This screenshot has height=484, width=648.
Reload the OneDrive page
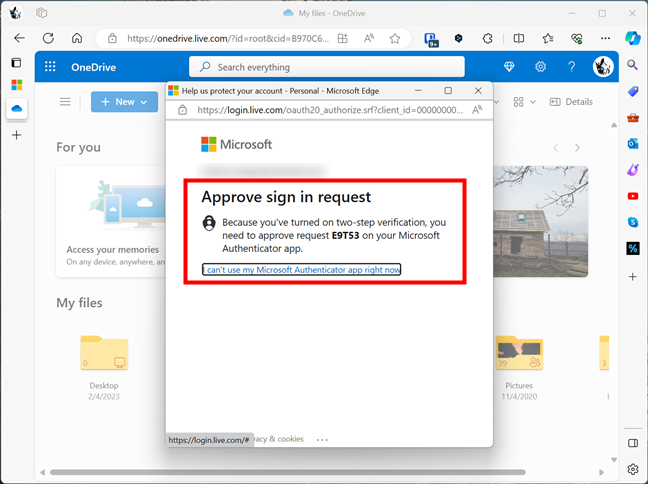pos(48,38)
